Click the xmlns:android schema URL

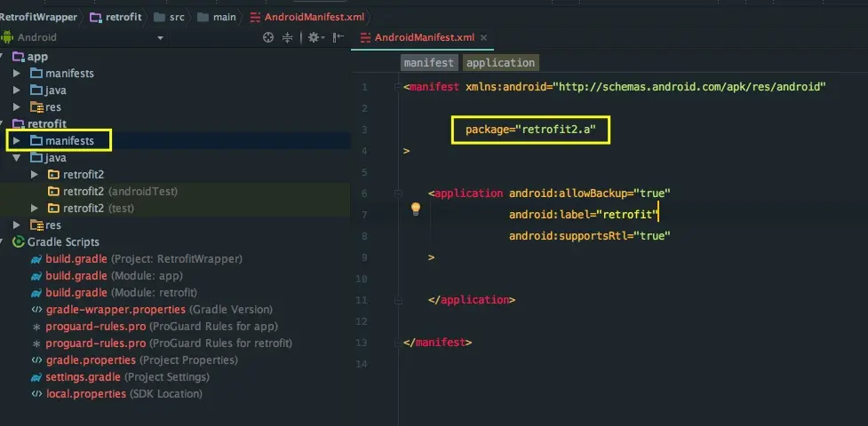(689, 87)
